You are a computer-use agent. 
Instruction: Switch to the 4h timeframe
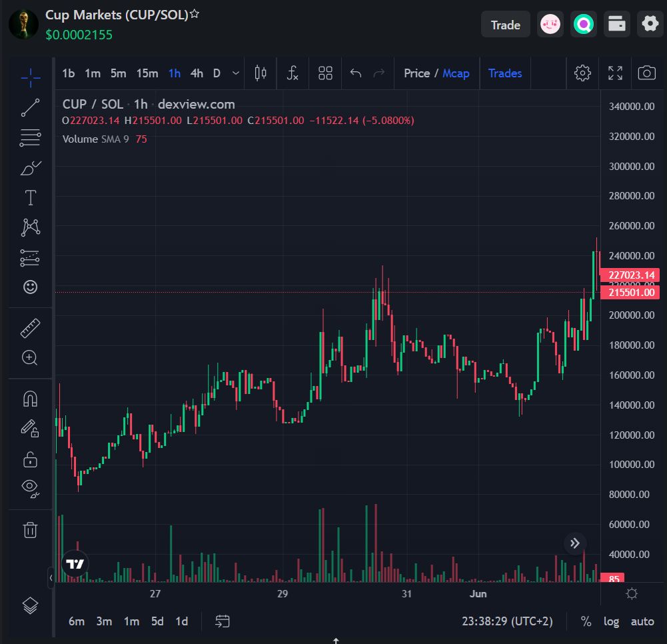[x=197, y=73]
